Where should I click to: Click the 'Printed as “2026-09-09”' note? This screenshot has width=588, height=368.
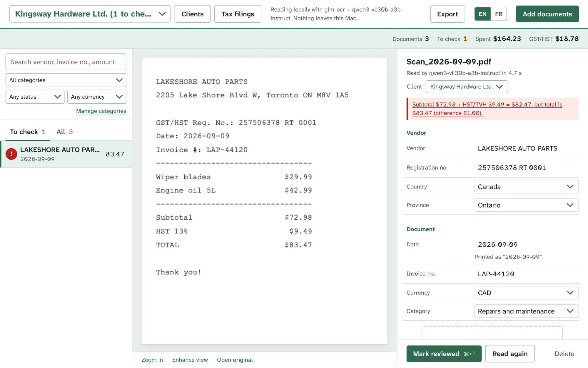pos(508,257)
